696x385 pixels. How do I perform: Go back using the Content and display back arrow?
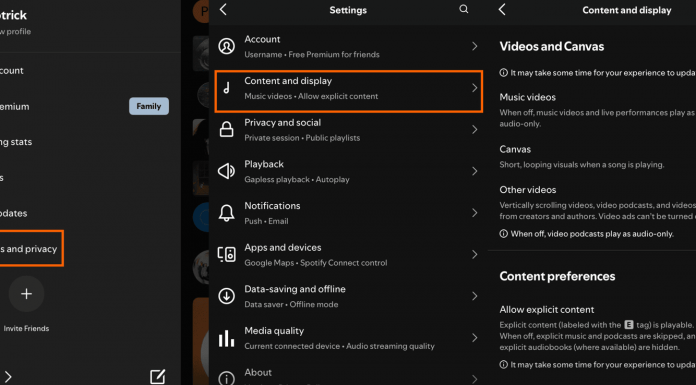click(x=502, y=9)
